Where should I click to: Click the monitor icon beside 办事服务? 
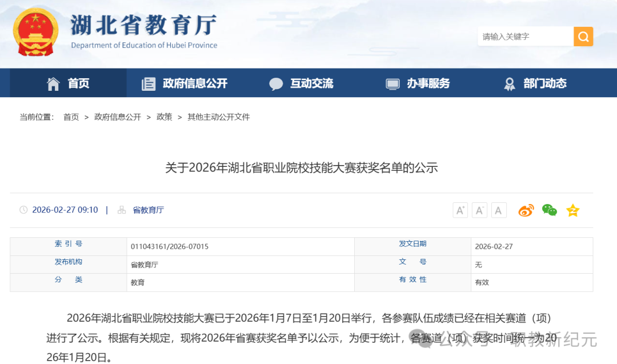click(392, 84)
